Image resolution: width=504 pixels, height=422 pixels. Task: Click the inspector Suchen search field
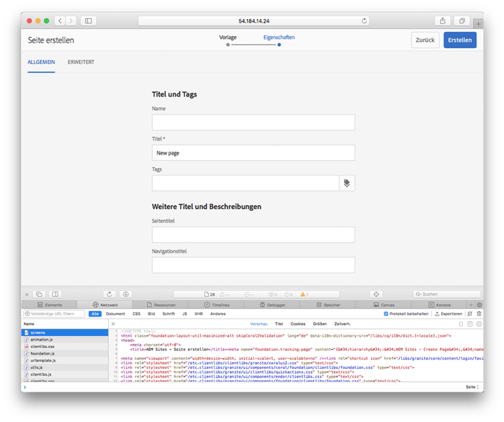tap(446, 294)
